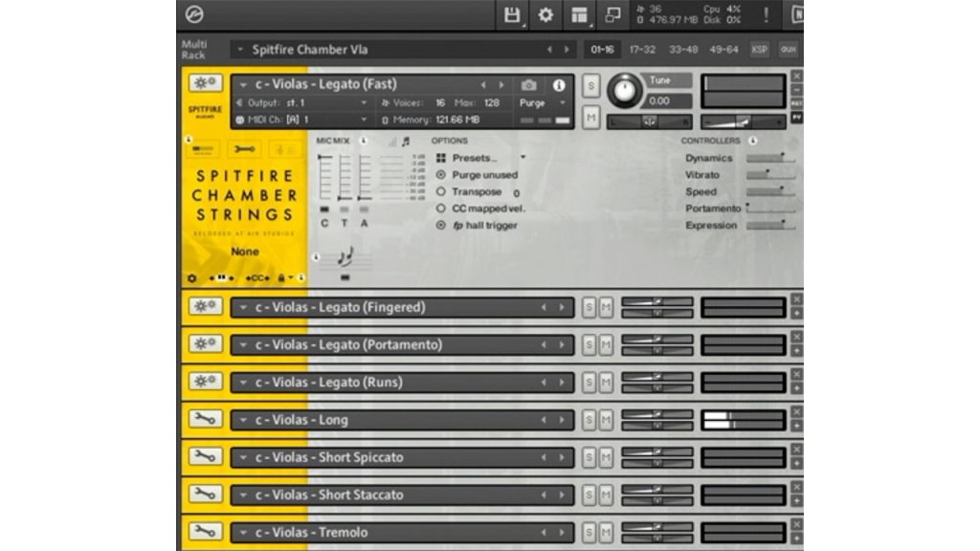Click the KSP button
The image size is (980, 551).
pos(759,49)
